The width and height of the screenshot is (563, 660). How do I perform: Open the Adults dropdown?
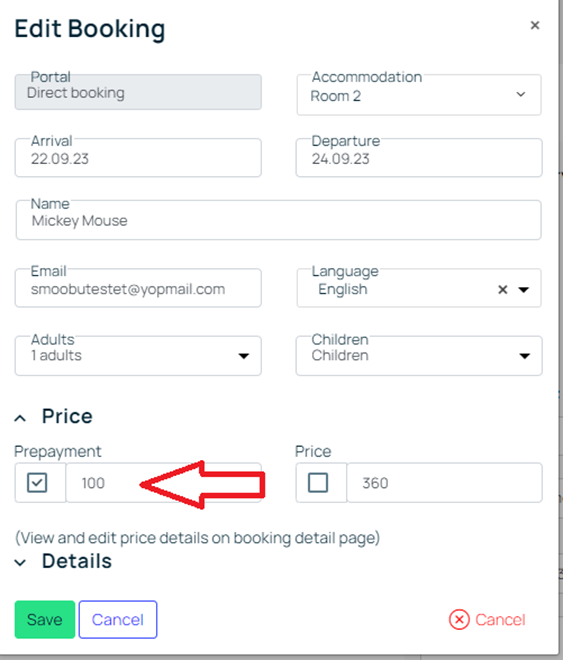(138, 356)
